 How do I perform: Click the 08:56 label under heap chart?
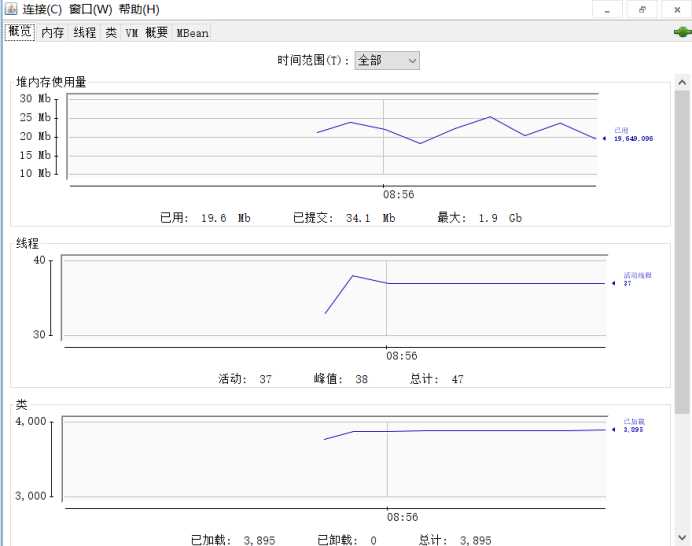coord(399,195)
